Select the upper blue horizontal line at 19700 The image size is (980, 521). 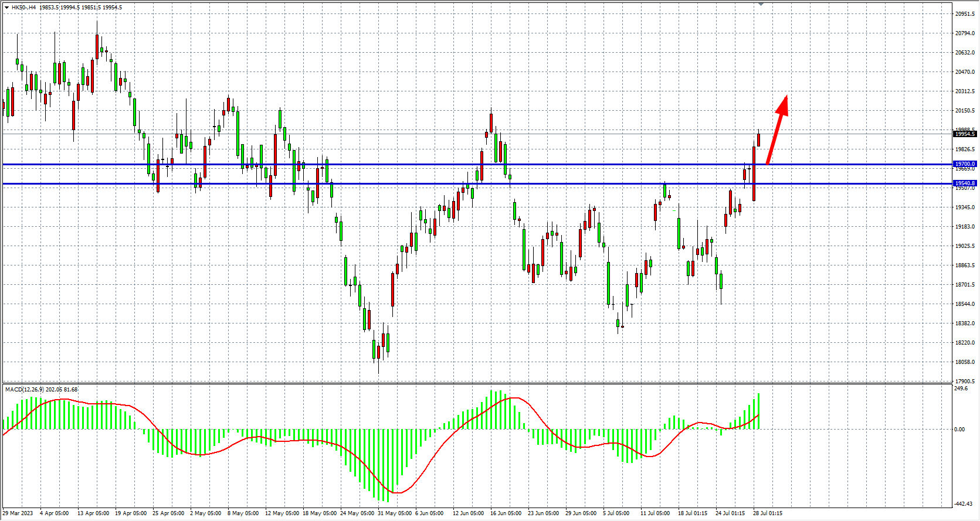pos(411,164)
